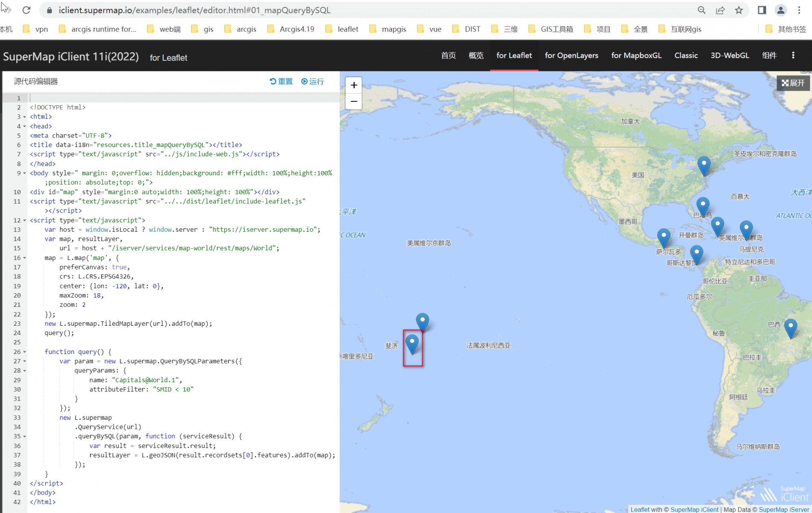Collapse the param fold on line 27
This screenshot has height=513, width=812.
[24, 361]
